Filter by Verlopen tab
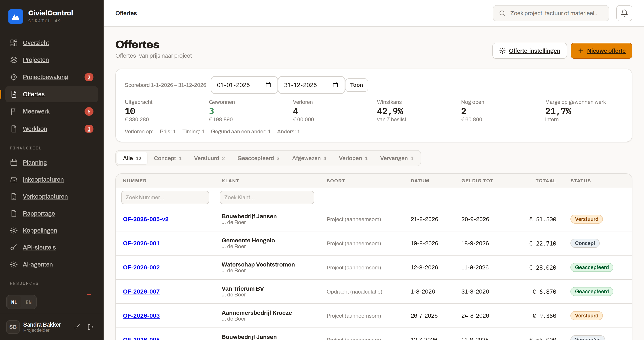The image size is (644, 340). pyautogui.click(x=353, y=158)
